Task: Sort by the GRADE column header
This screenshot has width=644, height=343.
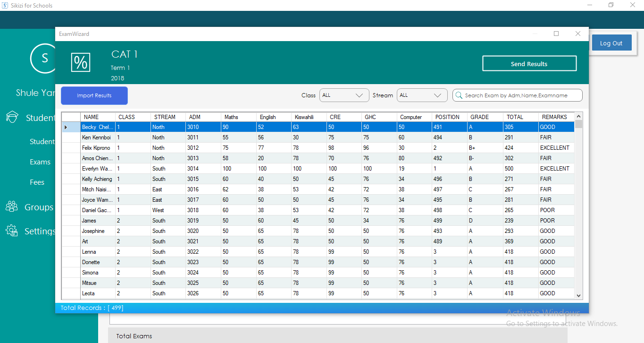Action: [485, 117]
